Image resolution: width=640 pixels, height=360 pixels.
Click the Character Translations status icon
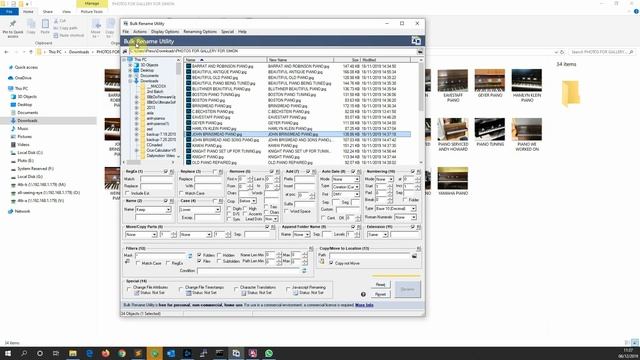pyautogui.click(x=244, y=293)
